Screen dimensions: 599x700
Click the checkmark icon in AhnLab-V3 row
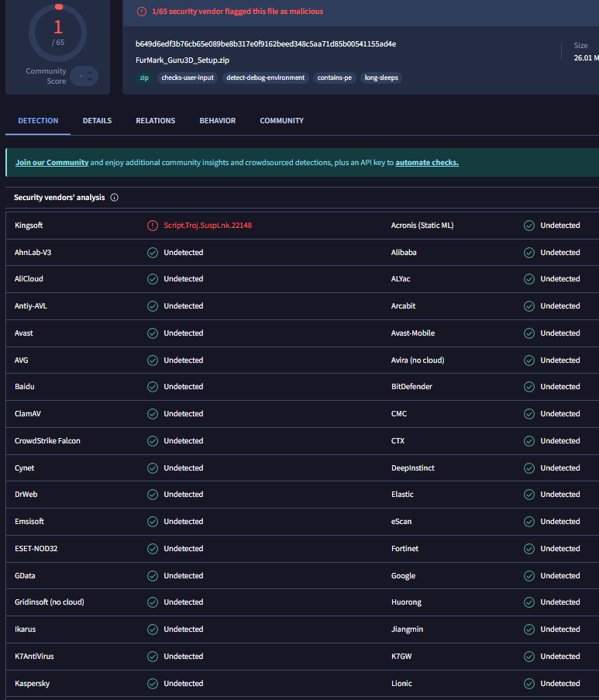pos(153,253)
